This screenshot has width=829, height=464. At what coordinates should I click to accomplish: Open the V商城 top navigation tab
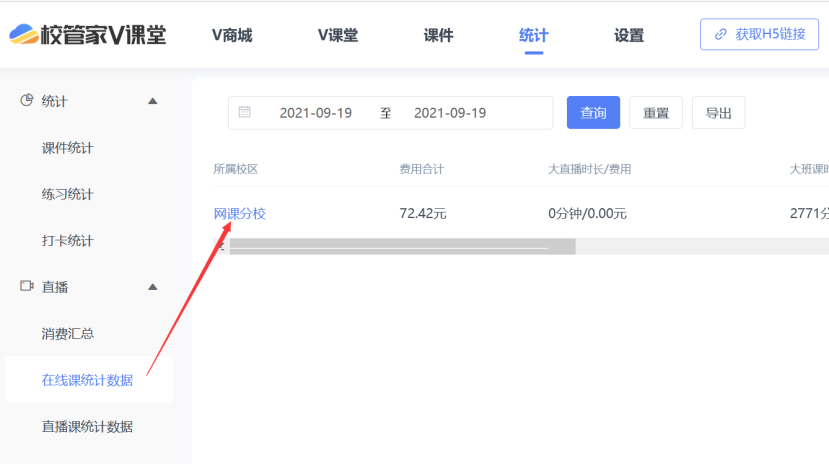click(232, 35)
